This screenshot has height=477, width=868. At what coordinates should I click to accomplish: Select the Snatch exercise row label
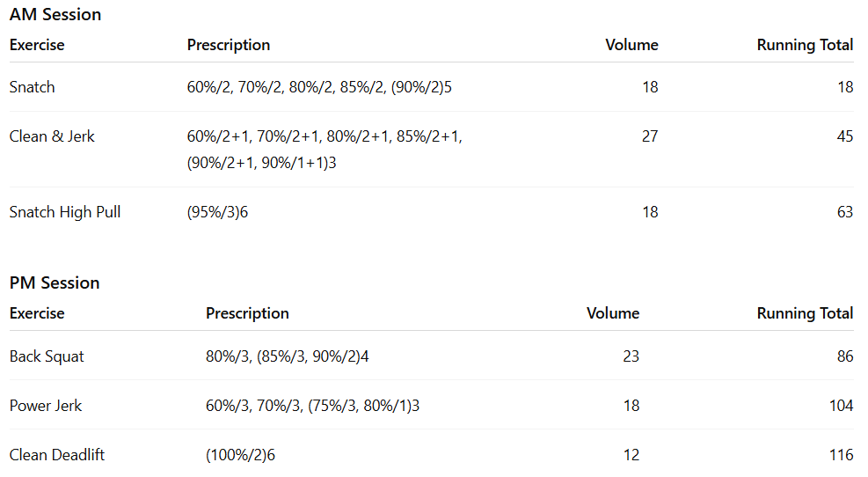pyautogui.click(x=33, y=87)
